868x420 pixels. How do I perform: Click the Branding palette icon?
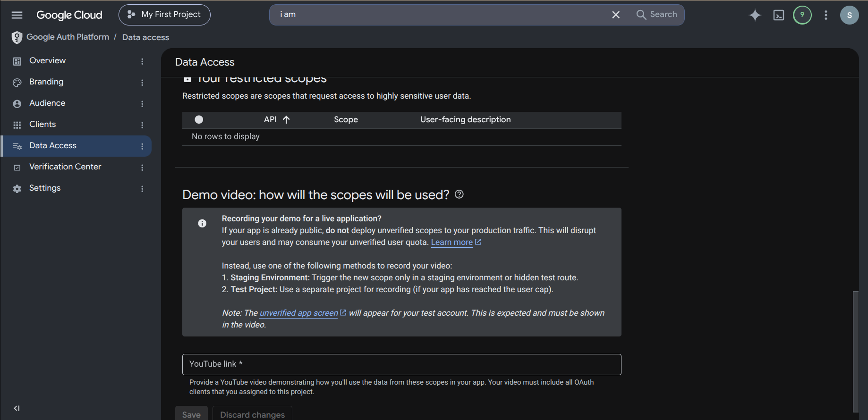pos(17,83)
